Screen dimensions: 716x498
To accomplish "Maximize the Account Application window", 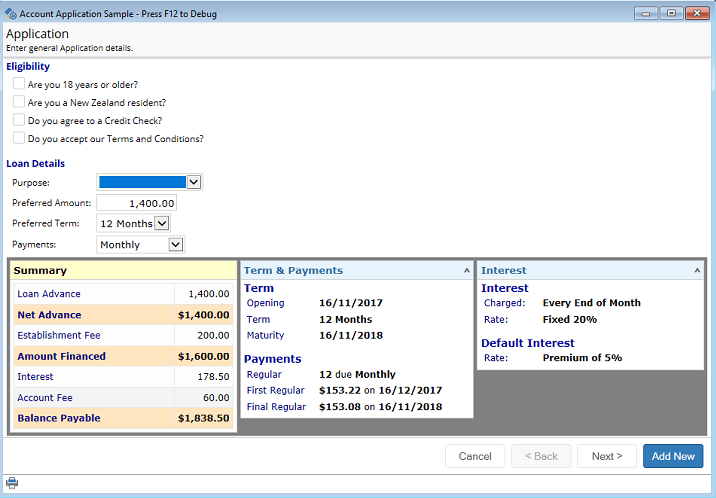I will coord(671,13).
